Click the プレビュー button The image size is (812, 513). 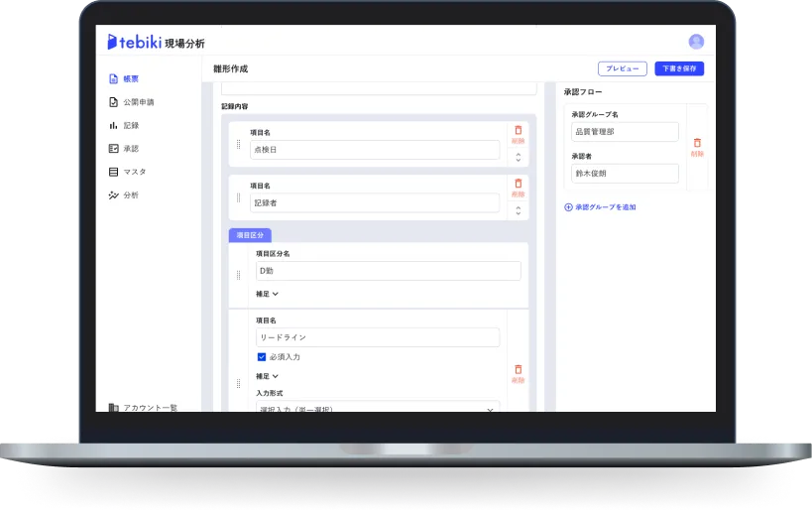(623, 68)
